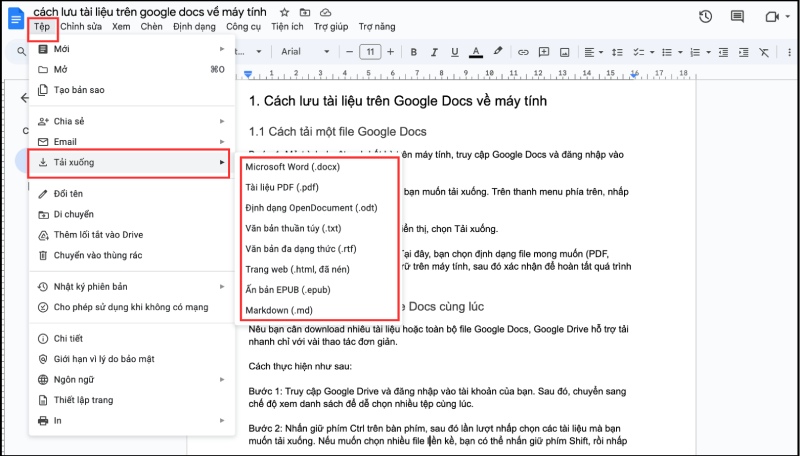800x456 pixels.
Task: Choose Mở from the file menu
Action: point(132,69)
